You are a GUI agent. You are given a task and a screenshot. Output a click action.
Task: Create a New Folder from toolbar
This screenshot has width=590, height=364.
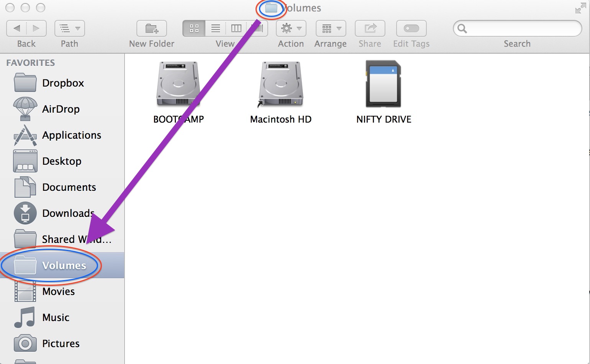click(x=152, y=28)
